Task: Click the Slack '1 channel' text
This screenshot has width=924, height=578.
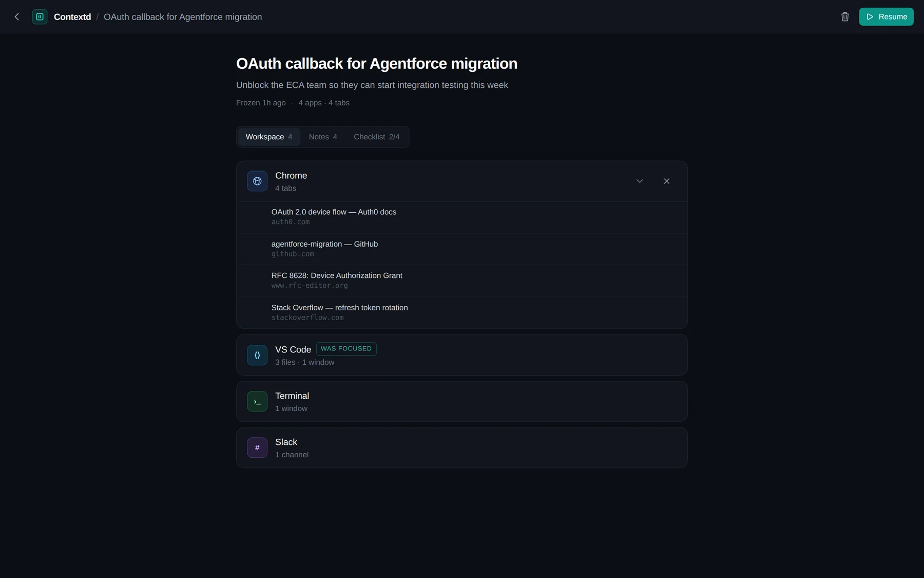Action: point(292,455)
